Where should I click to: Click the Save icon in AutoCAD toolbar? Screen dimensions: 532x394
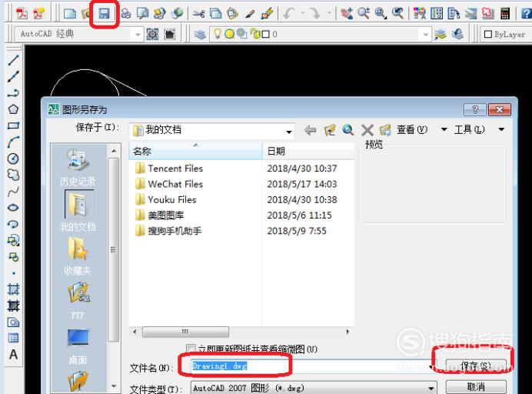click(104, 14)
